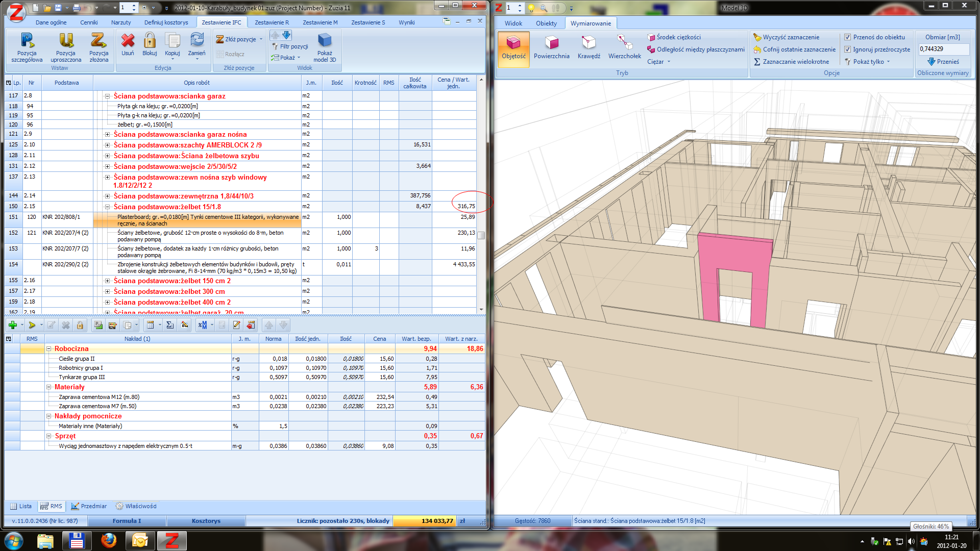Insert a Pozycja szczegółowa item
This screenshot has height=551, width=980.
tap(27, 47)
